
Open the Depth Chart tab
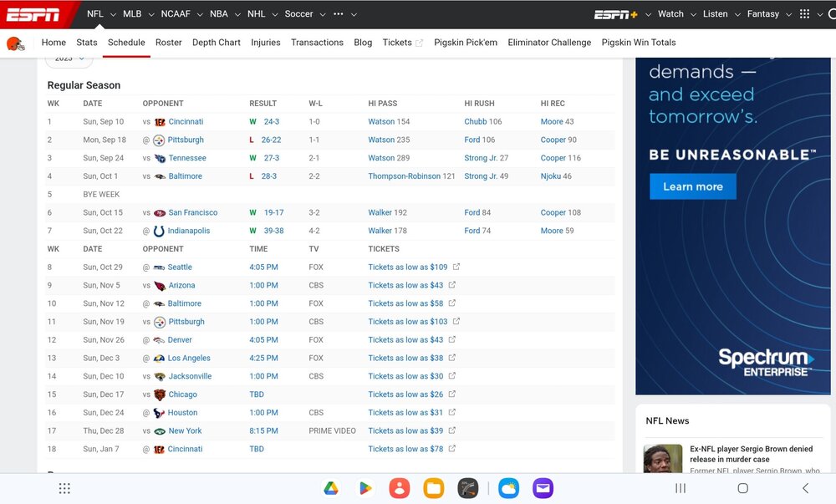[217, 43]
